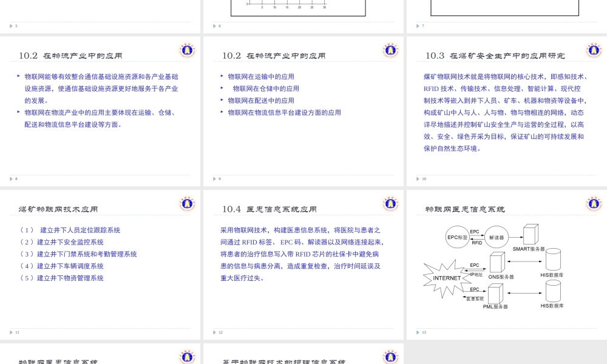Select the INTERNET star shape

pos(447,278)
